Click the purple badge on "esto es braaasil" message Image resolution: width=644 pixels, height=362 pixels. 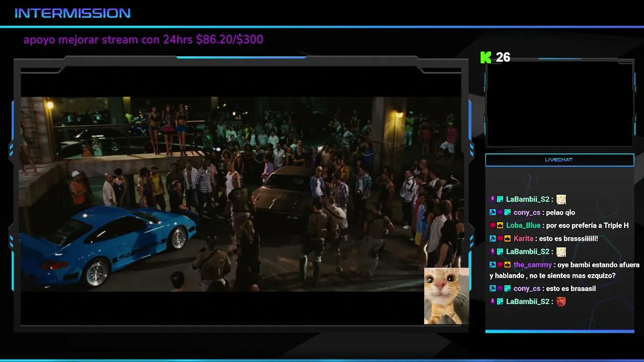pos(500,289)
